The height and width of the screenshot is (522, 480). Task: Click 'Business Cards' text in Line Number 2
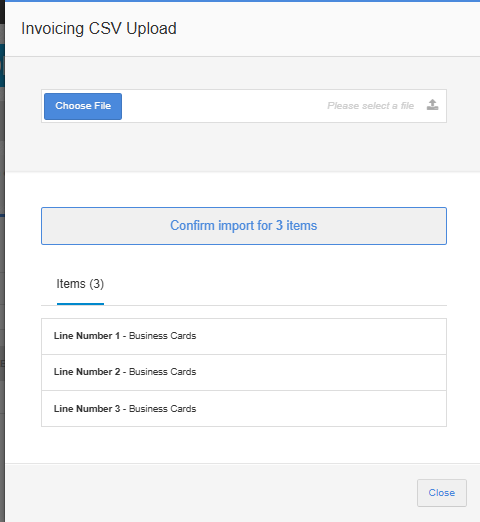[x=162, y=372]
